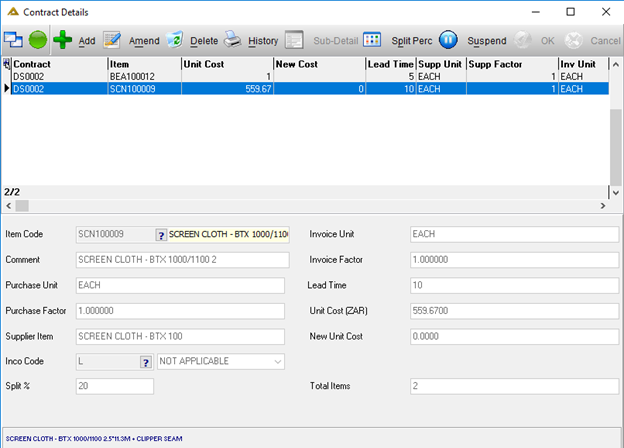
Task: Sort by the Unit Cost column header
Action: point(227,64)
